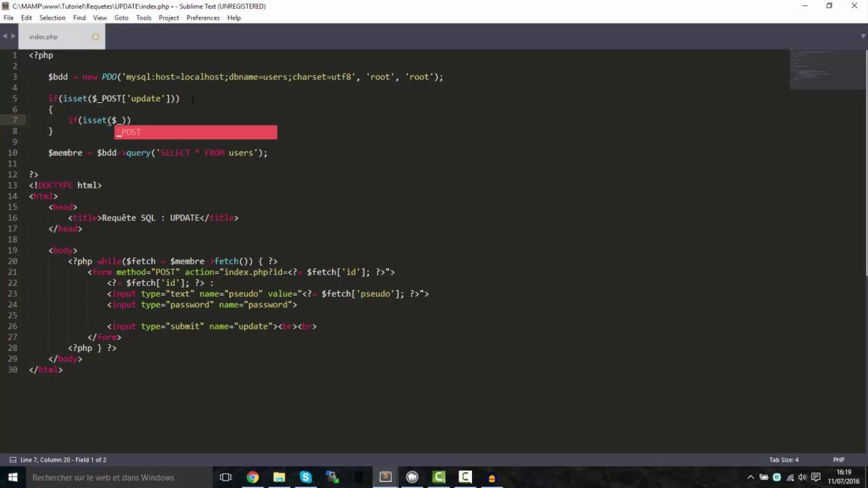Screen dimensions: 868x488
Task: Click the Windows search box
Action: [x=119, y=477]
